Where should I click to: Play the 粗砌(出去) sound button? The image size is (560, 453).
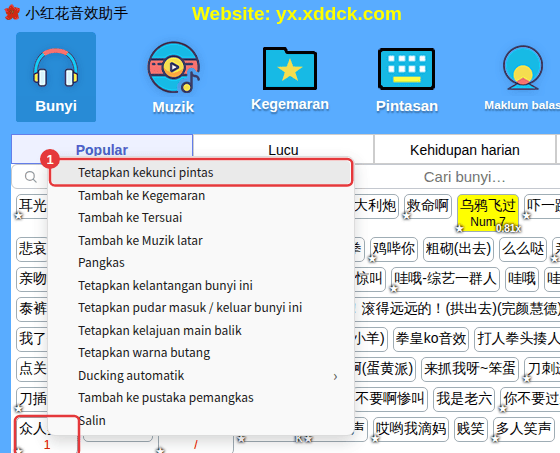tap(458, 249)
